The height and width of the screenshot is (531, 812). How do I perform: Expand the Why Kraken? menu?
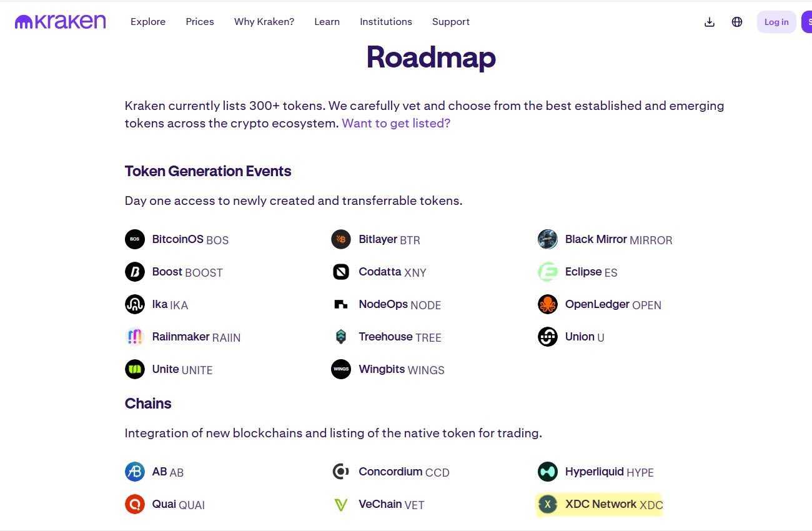(x=264, y=22)
